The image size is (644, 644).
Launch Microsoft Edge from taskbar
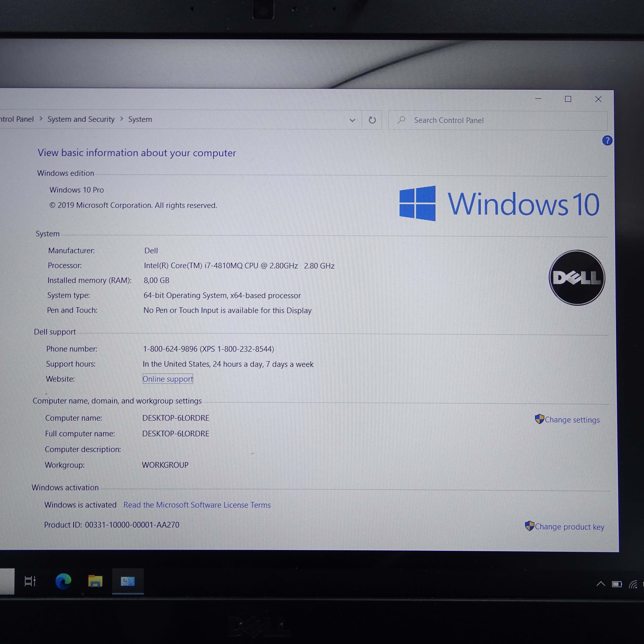(63, 581)
